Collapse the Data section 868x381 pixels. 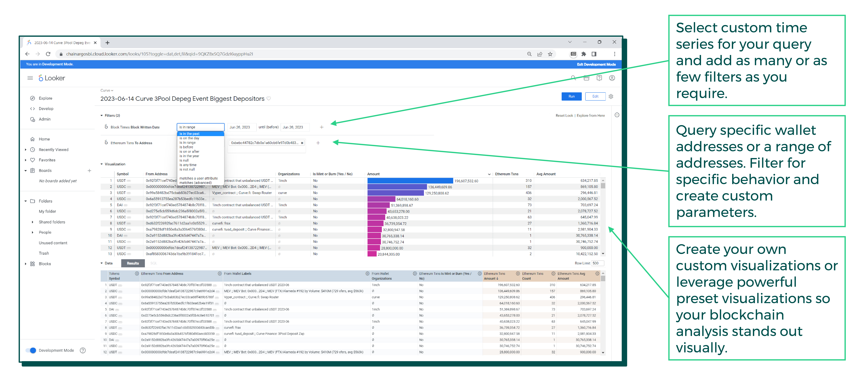tap(101, 263)
